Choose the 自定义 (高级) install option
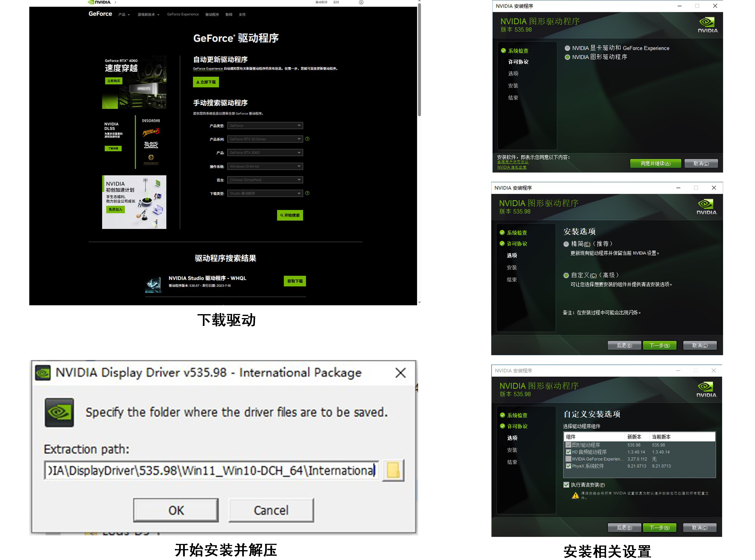 click(x=566, y=275)
